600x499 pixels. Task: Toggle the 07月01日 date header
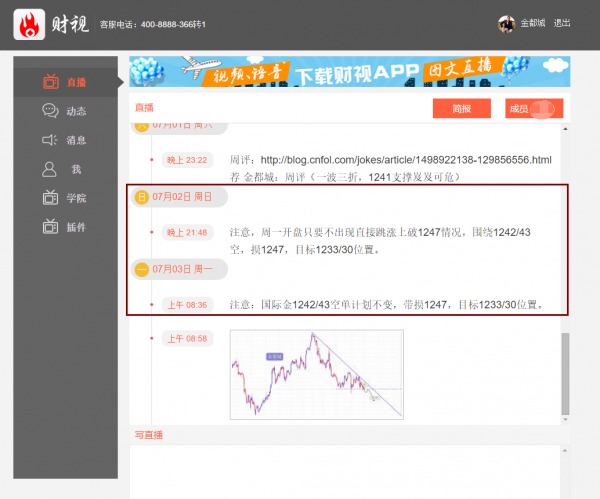coord(142,126)
